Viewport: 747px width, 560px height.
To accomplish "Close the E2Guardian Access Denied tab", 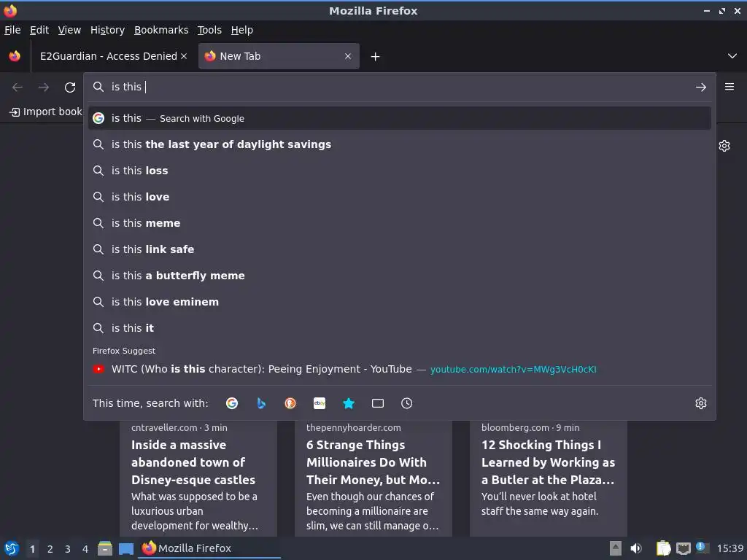I will click(x=184, y=56).
